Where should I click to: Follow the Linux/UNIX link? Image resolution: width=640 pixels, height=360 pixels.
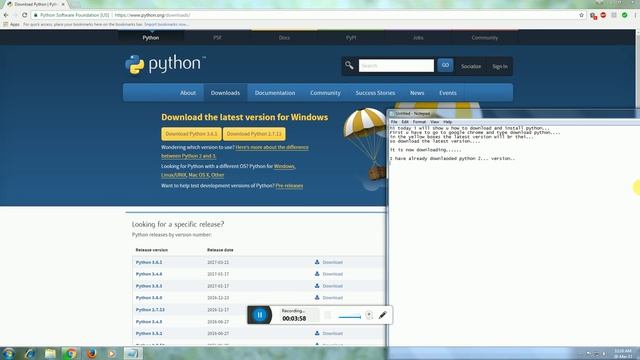click(173, 175)
